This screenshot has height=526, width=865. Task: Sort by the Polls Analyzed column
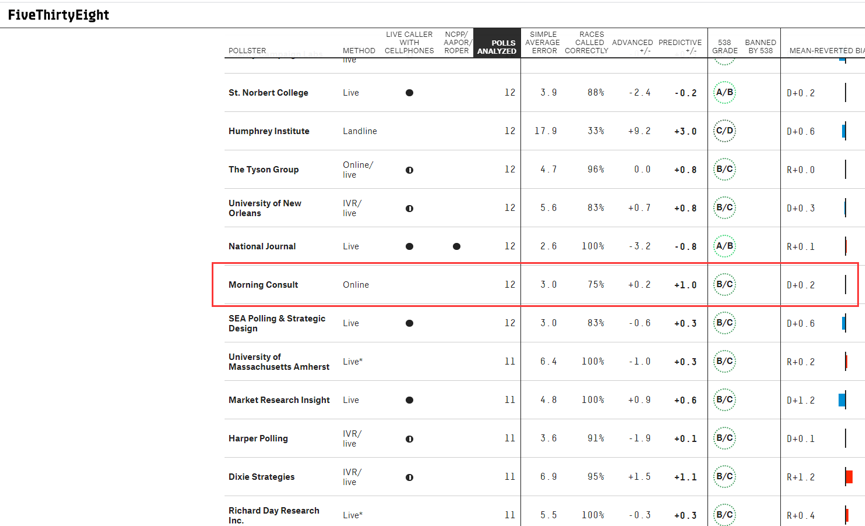pyautogui.click(x=496, y=46)
